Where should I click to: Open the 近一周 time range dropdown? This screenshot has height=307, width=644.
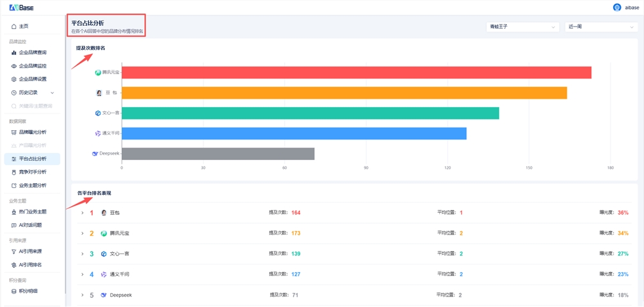pyautogui.click(x=600, y=27)
